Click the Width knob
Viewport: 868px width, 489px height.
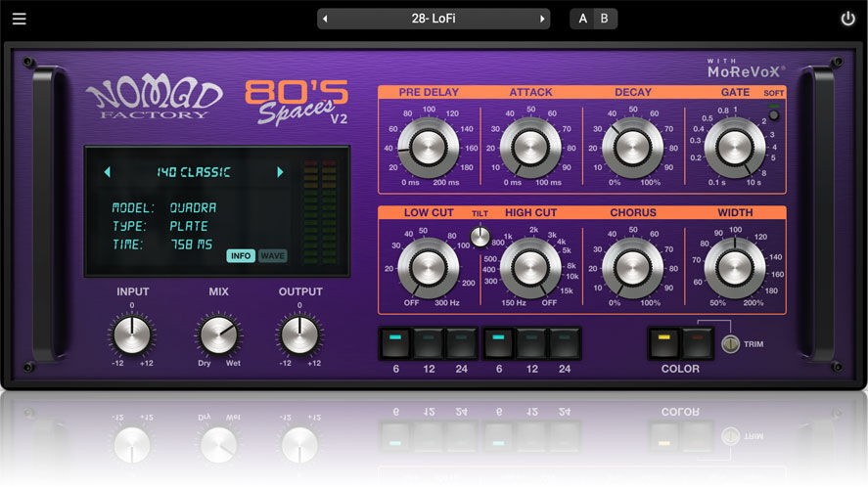click(x=734, y=266)
